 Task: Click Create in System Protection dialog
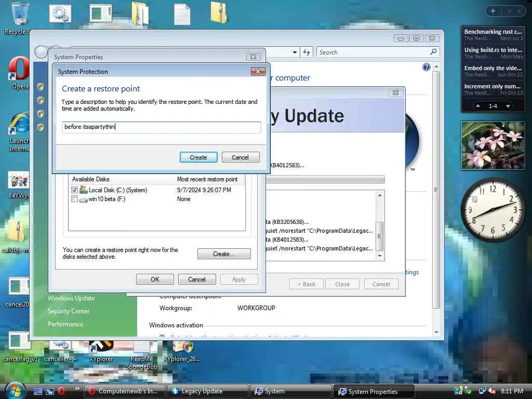198,157
